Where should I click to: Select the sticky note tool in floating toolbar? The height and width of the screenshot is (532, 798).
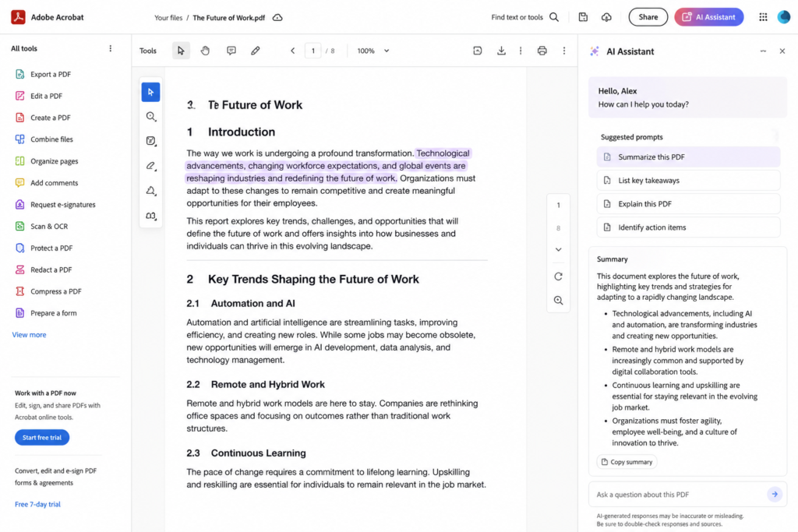coord(150,141)
